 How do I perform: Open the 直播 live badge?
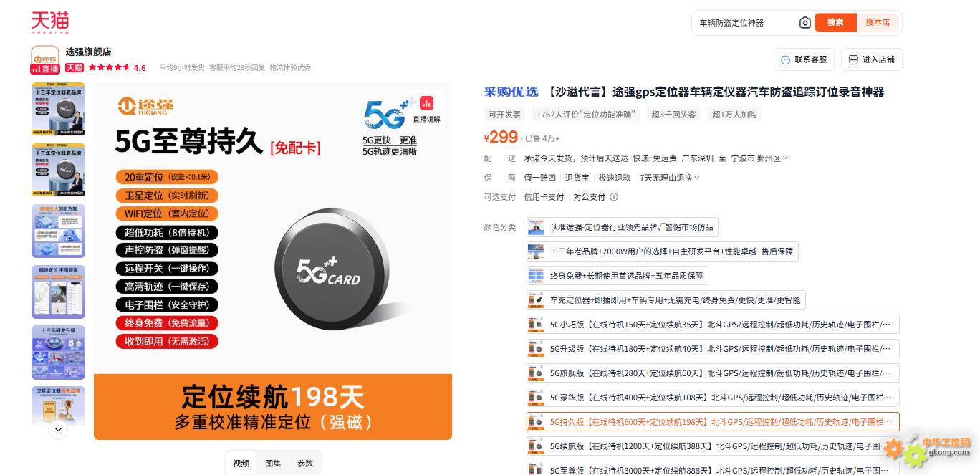44,69
